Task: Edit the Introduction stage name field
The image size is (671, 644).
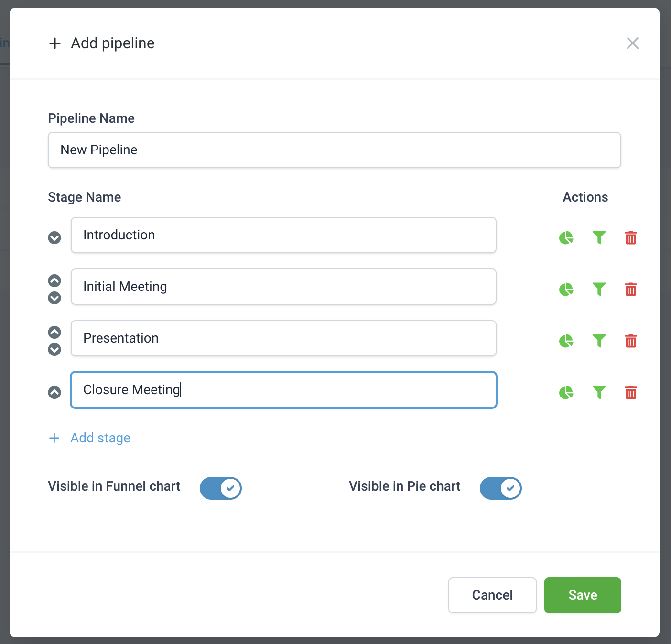Action: pyautogui.click(x=283, y=235)
